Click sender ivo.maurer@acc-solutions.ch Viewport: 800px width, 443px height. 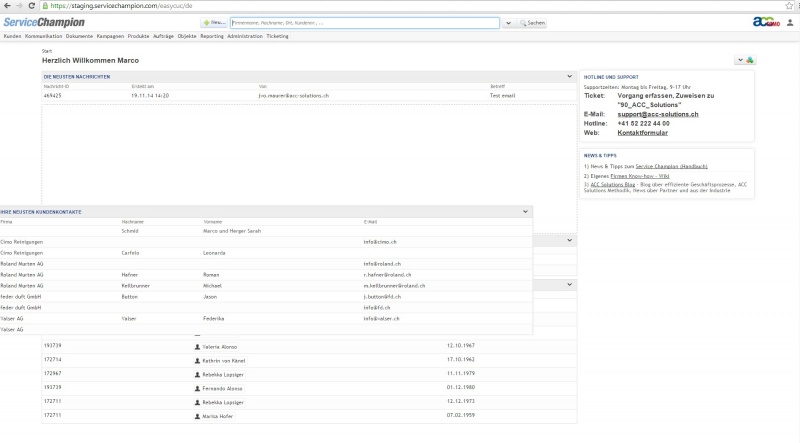click(x=293, y=95)
